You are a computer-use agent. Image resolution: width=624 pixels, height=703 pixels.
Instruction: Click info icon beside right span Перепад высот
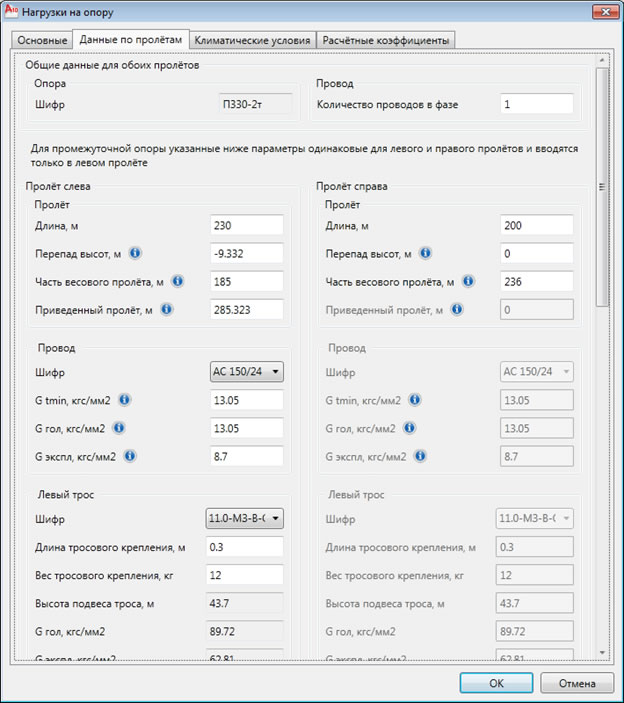[425, 253]
